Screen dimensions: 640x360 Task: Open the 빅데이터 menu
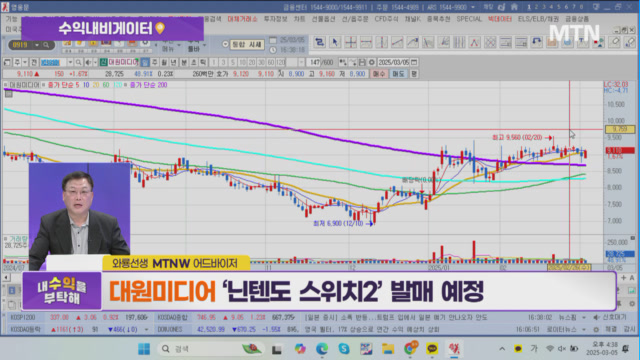point(500,19)
